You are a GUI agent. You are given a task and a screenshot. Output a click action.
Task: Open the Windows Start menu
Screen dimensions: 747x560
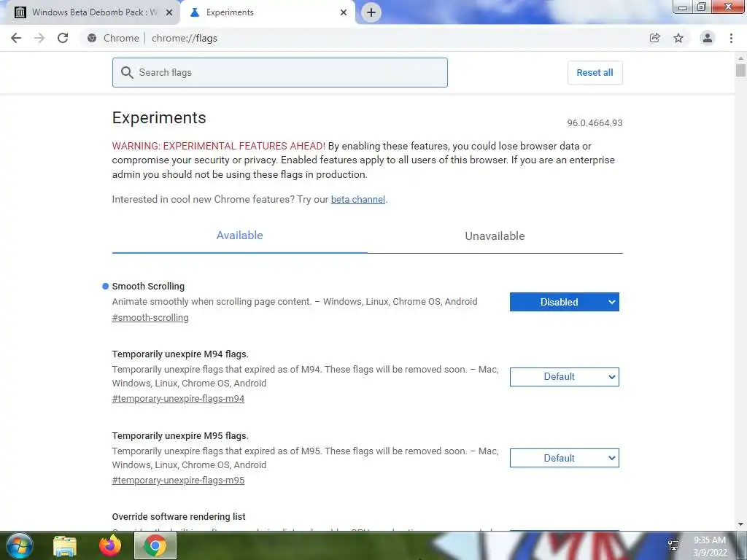click(20, 545)
